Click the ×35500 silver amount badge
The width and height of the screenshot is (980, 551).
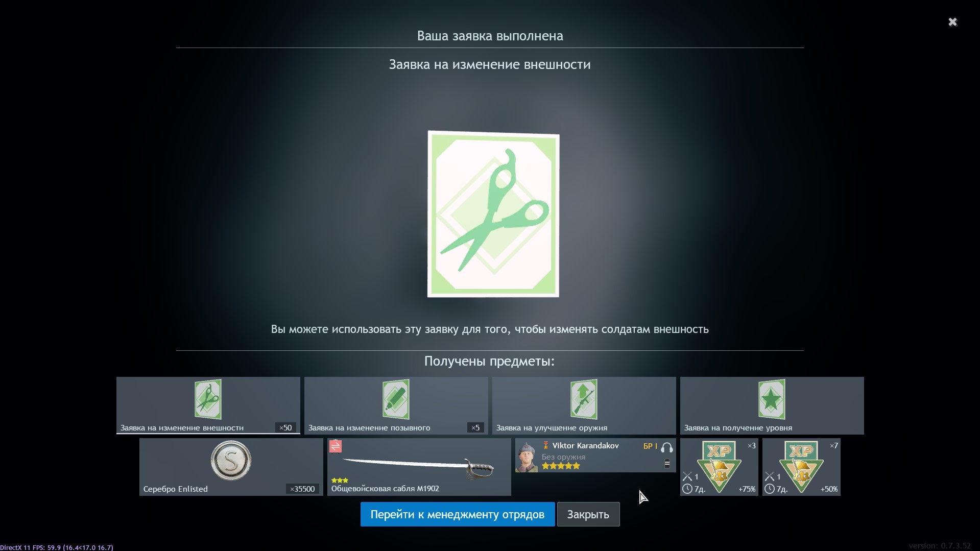(x=302, y=489)
